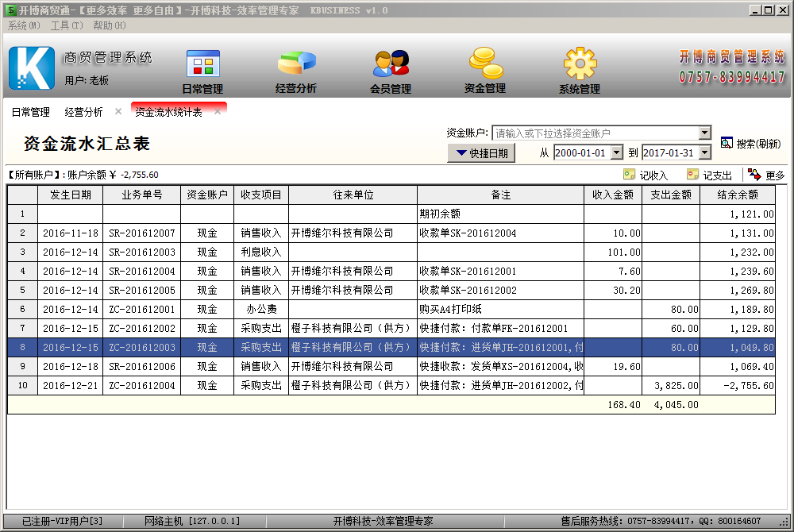Close the 资金流水统计表 tab

coord(218,111)
